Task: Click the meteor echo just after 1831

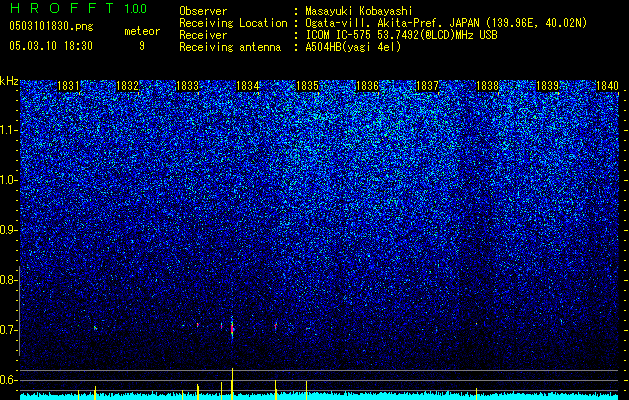Action: pos(95,328)
